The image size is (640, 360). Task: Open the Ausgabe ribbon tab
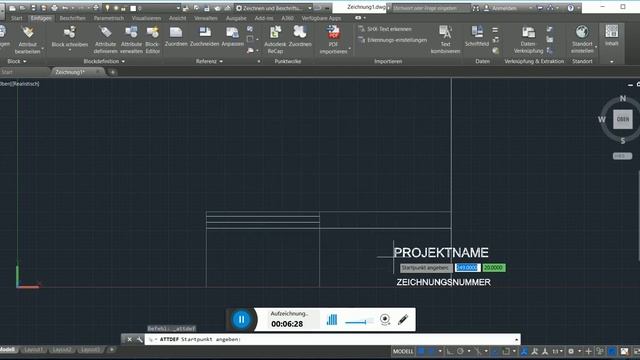pos(236,18)
